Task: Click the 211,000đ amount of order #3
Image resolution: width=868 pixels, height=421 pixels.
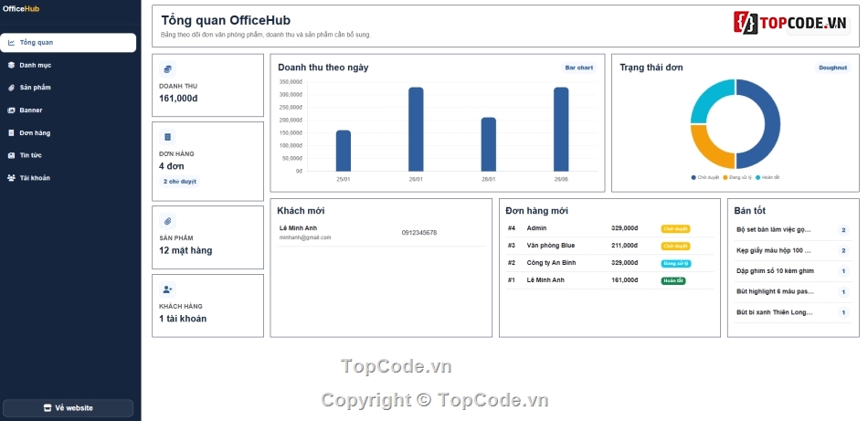Action: 624,246
